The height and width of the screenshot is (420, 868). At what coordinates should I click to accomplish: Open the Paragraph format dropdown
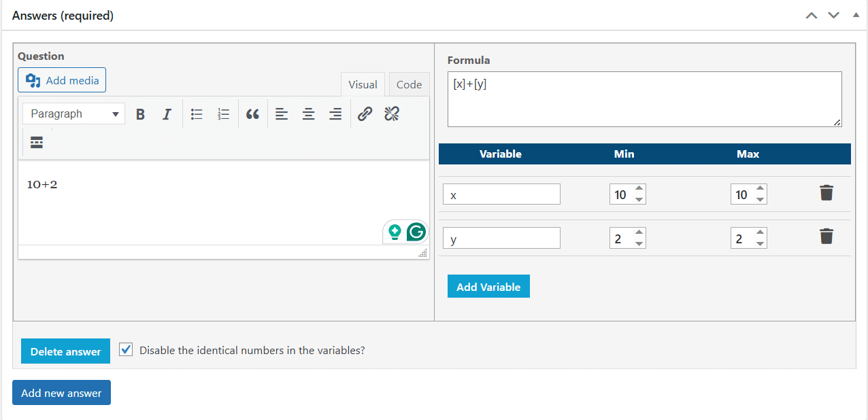[x=74, y=113]
